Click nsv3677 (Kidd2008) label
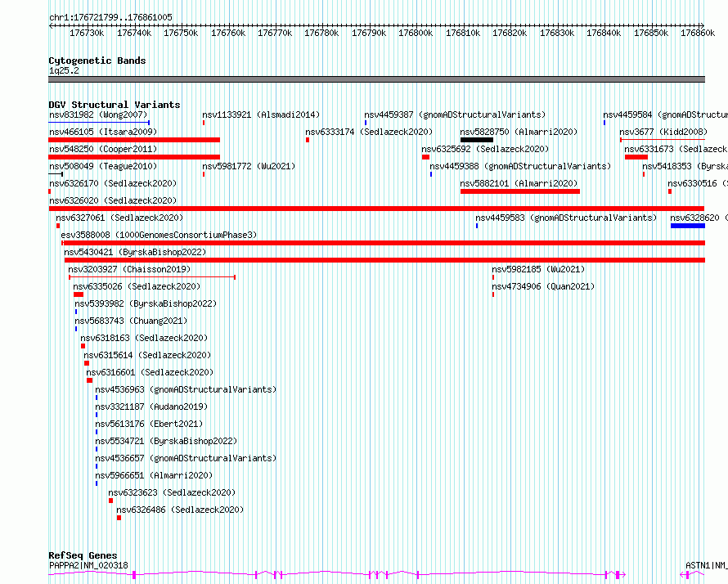The height and width of the screenshot is (584, 728). coord(663,132)
